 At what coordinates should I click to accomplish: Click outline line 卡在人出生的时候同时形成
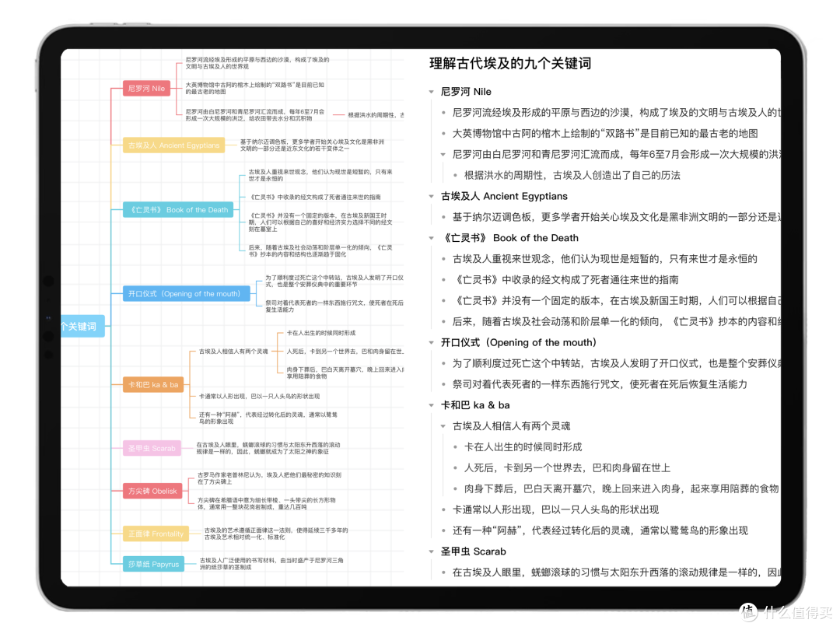[x=523, y=447]
